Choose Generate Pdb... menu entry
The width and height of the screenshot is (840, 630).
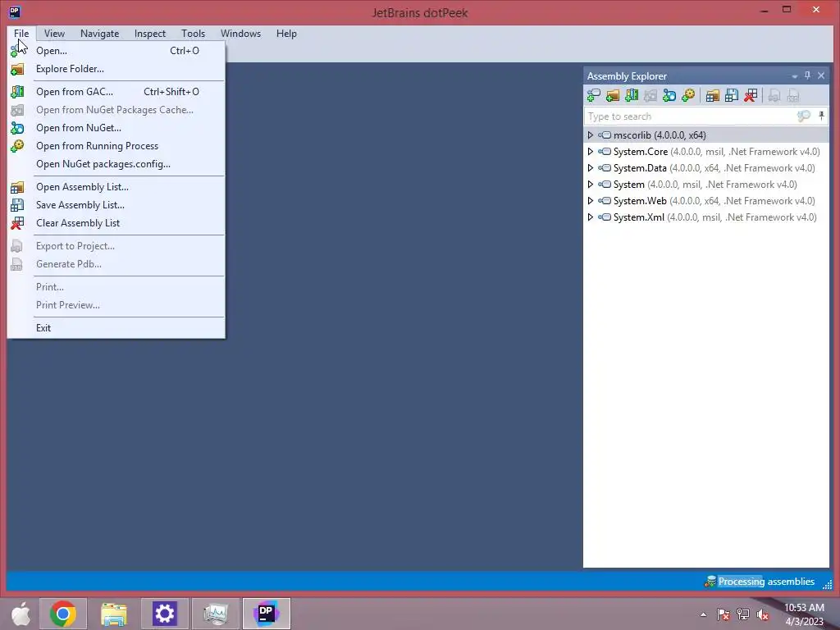click(x=116, y=264)
